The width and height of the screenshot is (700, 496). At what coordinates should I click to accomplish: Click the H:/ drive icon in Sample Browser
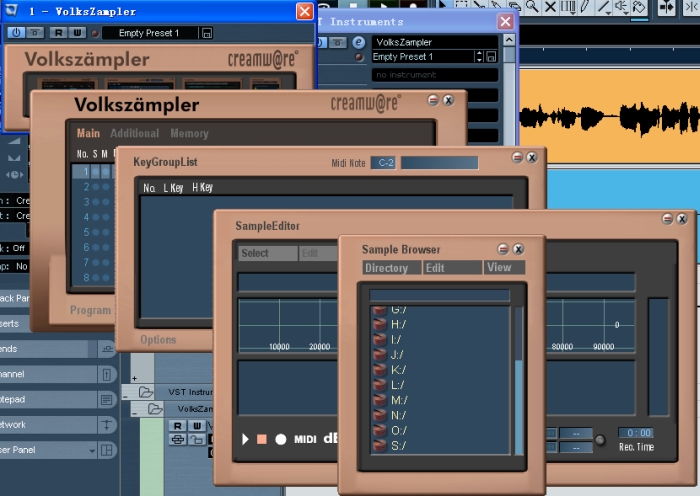point(379,324)
